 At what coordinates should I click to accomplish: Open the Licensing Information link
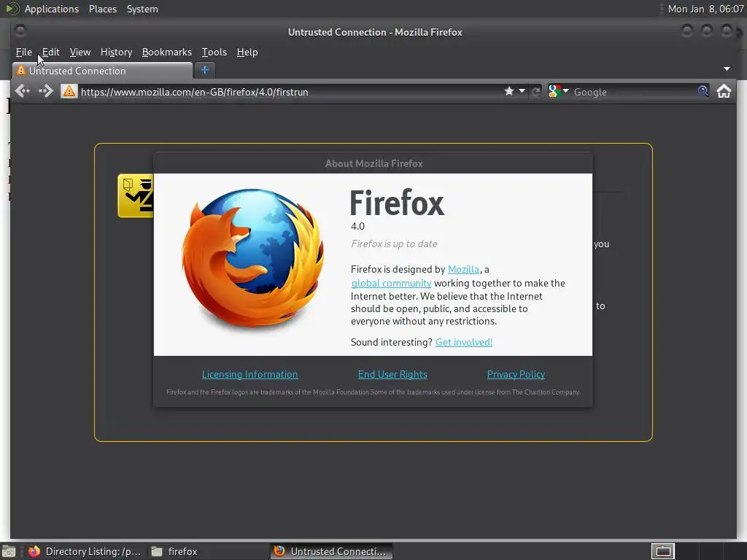(x=250, y=374)
